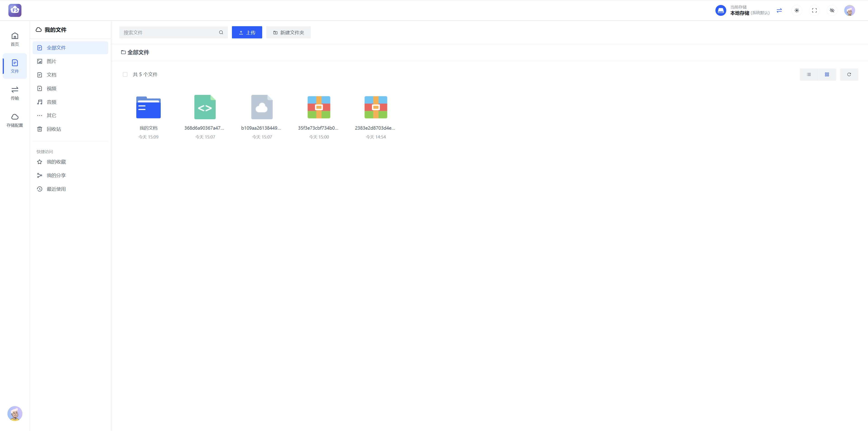Refresh the file list
The width and height of the screenshot is (868, 431).
[849, 74]
